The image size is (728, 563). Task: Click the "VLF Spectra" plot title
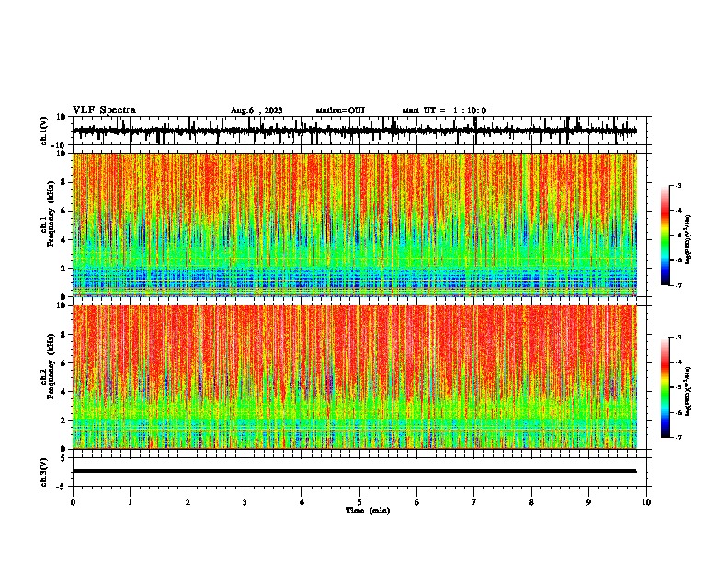[x=104, y=110]
